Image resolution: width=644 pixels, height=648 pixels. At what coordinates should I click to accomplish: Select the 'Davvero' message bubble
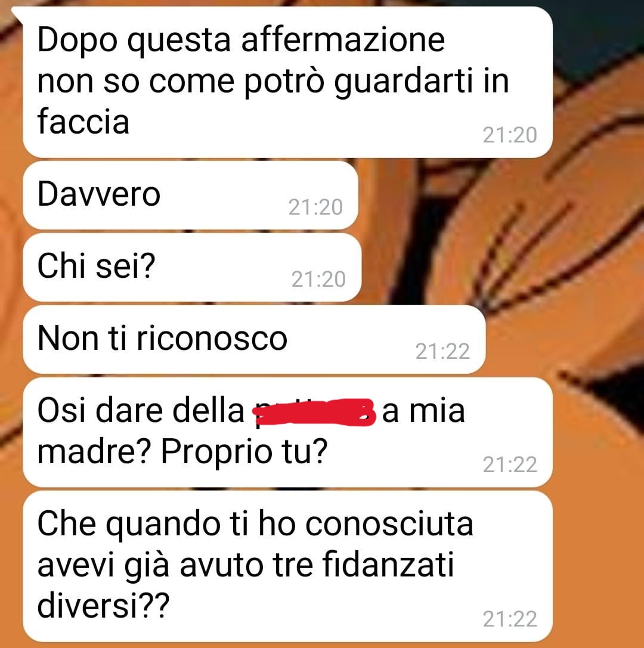coord(191,195)
